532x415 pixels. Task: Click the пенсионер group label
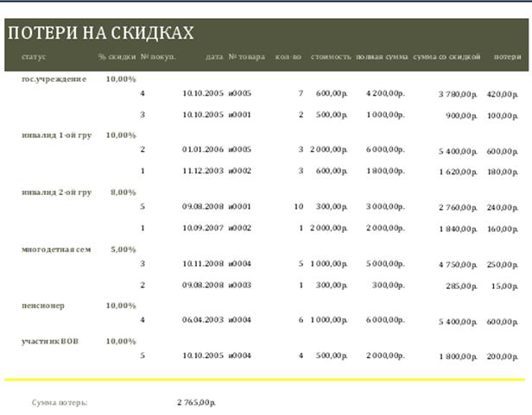click(42, 305)
